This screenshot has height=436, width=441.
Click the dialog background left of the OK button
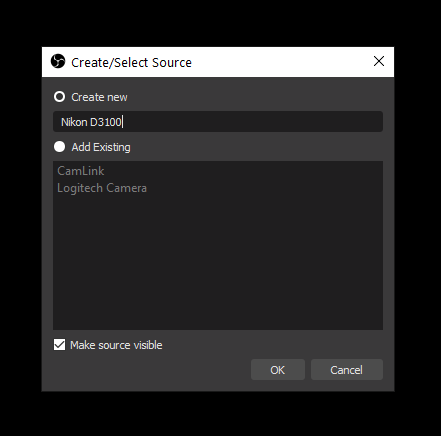(x=150, y=370)
